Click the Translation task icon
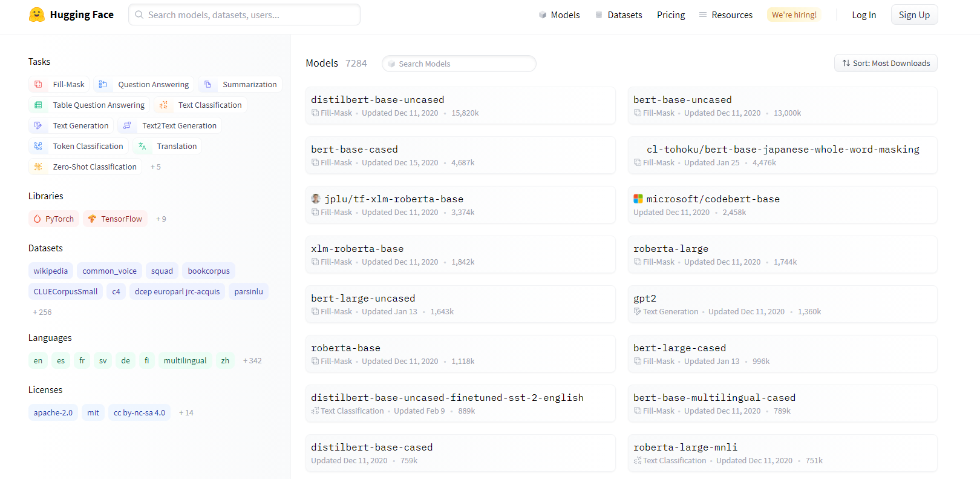The width and height of the screenshot is (980, 479). point(142,146)
